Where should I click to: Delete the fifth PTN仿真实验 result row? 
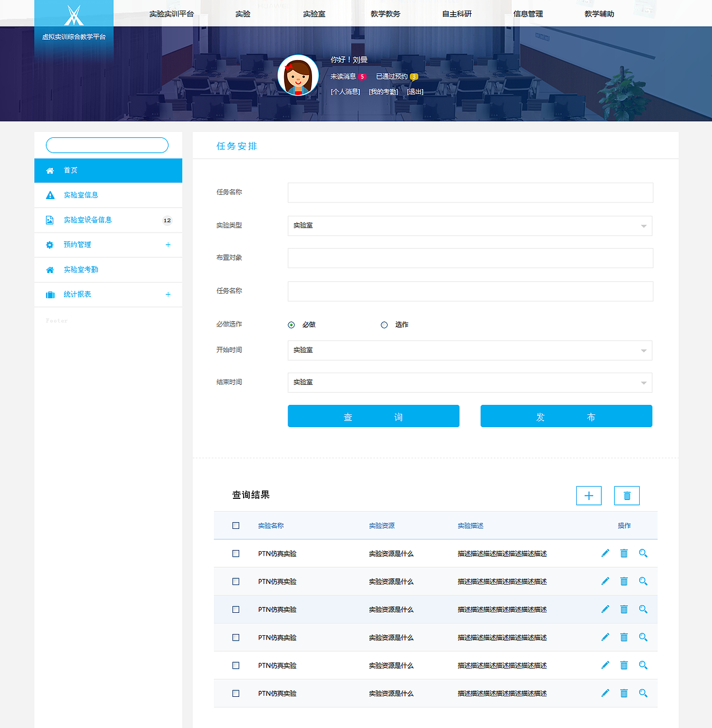point(624,665)
